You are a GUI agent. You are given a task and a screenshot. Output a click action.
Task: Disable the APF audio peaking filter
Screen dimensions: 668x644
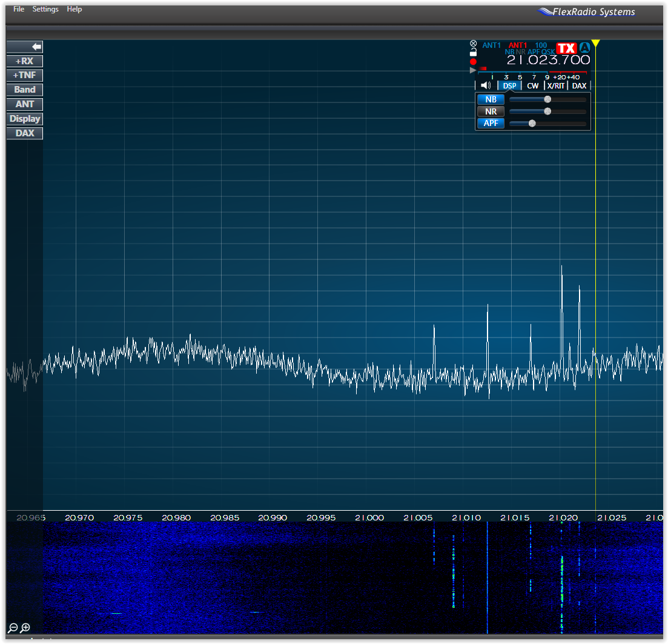[x=491, y=123]
